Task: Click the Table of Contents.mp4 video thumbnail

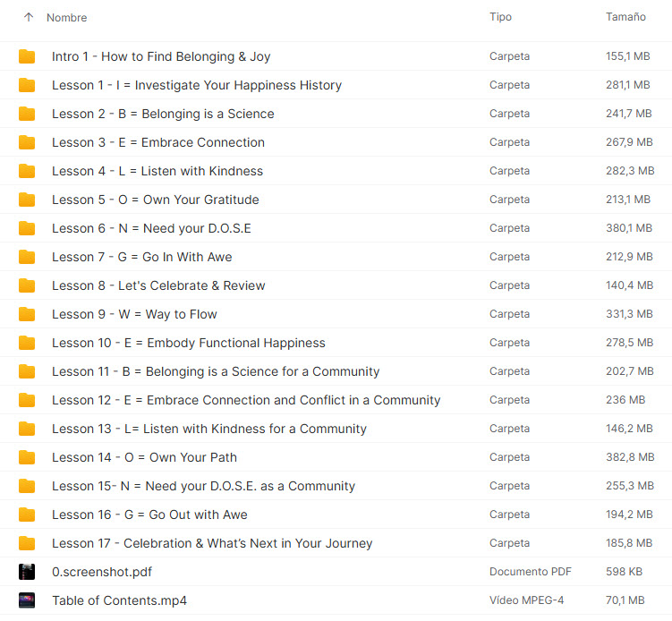Action: coord(27,600)
